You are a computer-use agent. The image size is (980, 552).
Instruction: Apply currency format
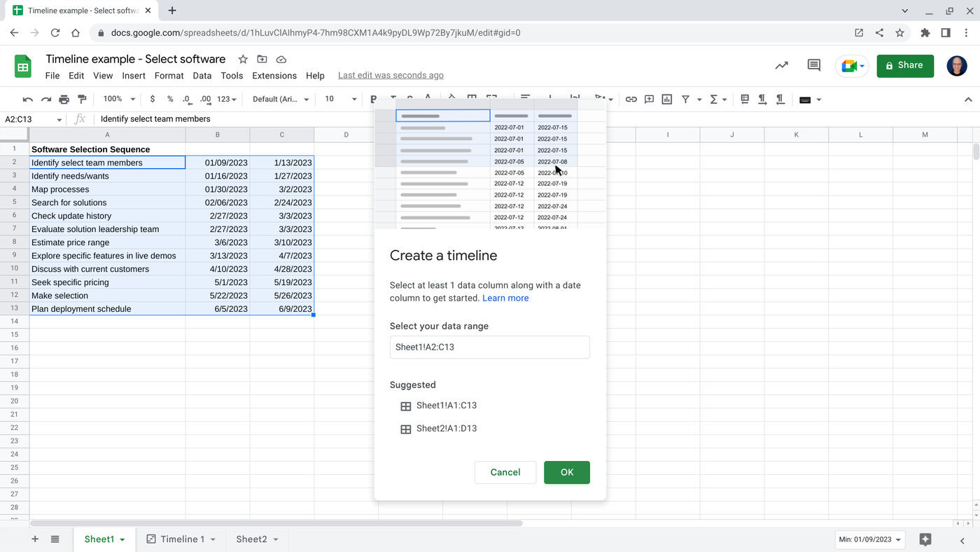(x=153, y=99)
